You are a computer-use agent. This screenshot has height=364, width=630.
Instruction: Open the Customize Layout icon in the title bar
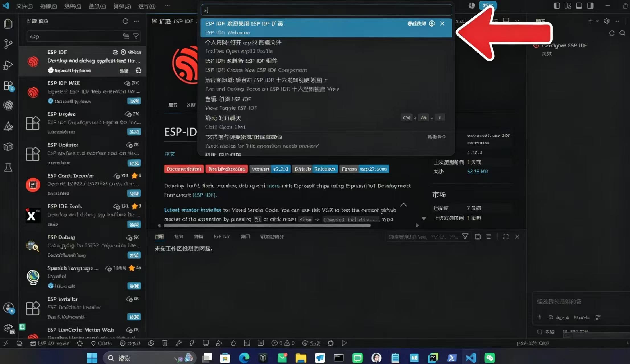[568, 6]
